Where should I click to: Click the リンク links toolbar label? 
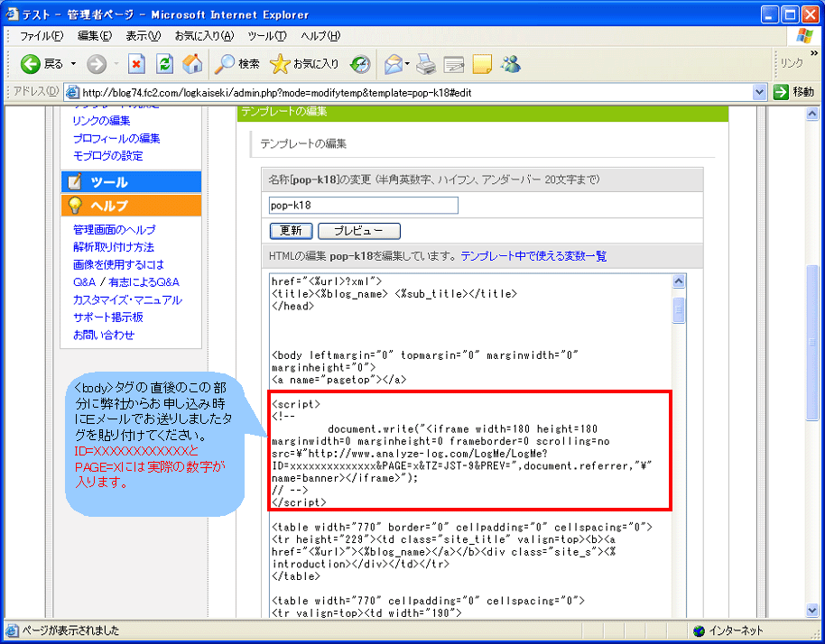(792, 64)
